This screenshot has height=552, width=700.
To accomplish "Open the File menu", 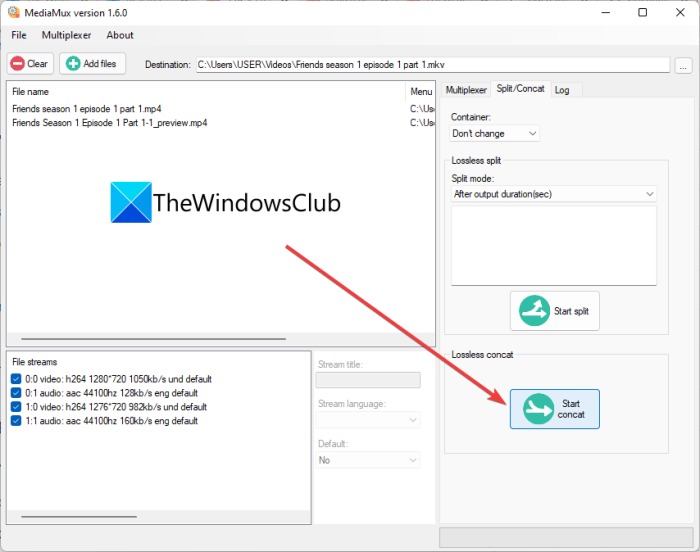I will click(x=19, y=35).
